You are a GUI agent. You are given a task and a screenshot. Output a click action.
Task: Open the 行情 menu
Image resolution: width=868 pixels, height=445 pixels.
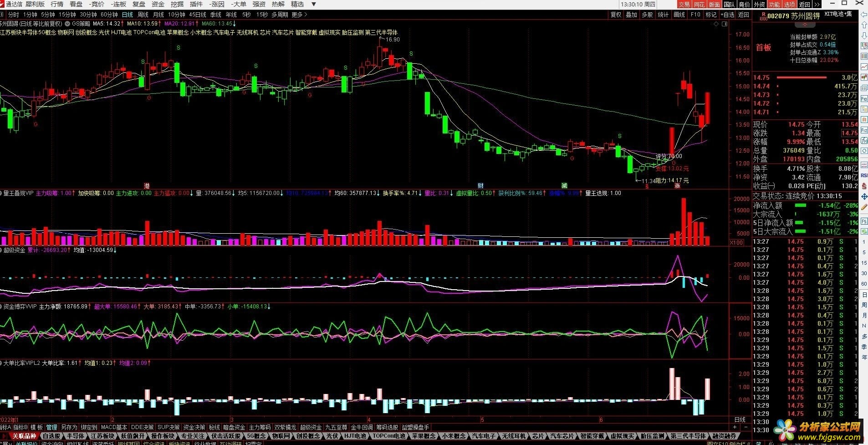tap(57, 4)
